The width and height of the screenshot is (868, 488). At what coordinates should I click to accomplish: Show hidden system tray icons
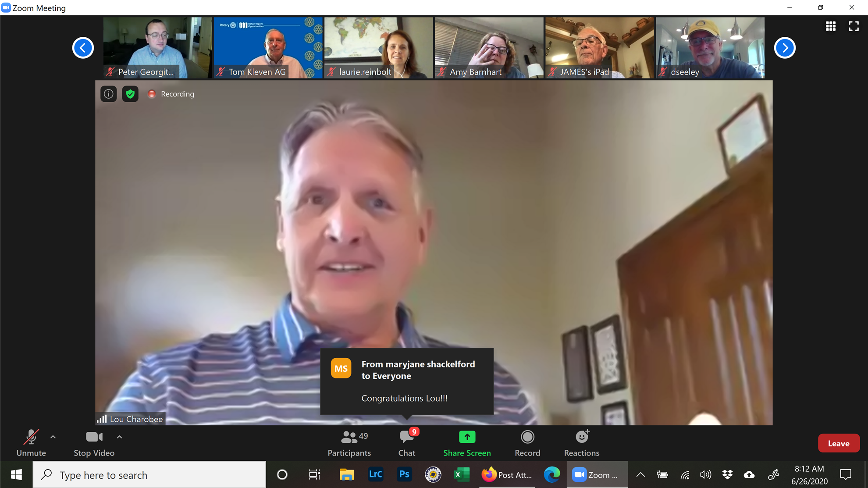(640, 474)
